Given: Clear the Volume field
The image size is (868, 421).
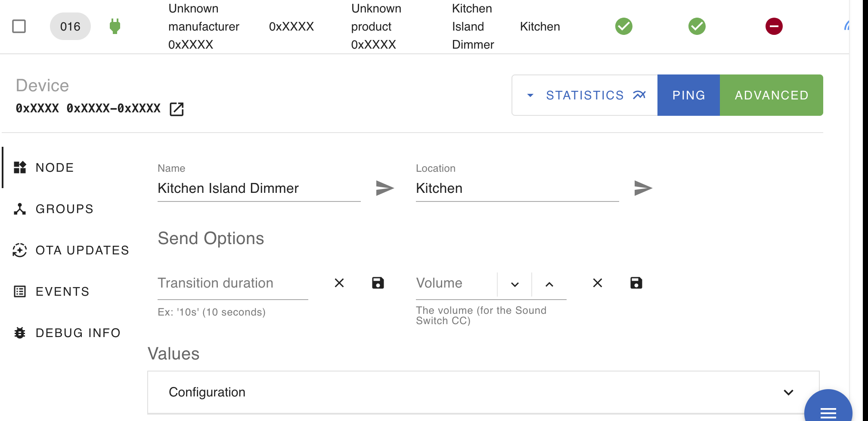Looking at the screenshot, I should tap(598, 283).
